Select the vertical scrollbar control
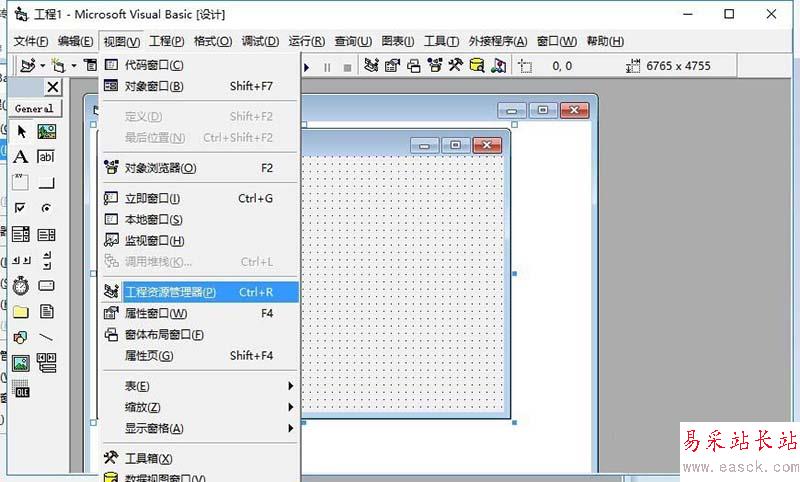The image size is (800, 482). [x=46, y=260]
